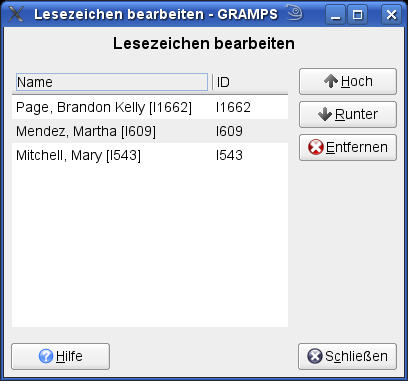Move bookmark up with Hoch button
Image resolution: width=408 pixels, height=381 pixels.
point(348,82)
